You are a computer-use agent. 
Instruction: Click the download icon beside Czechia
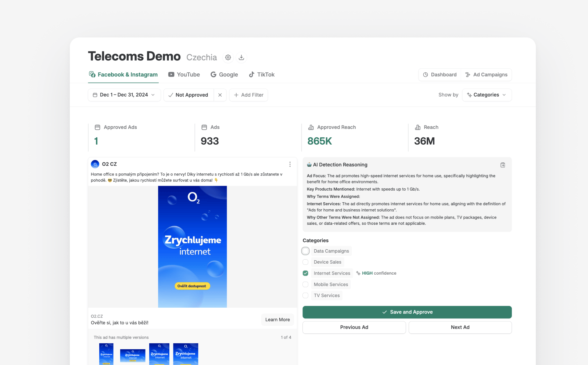tap(241, 57)
